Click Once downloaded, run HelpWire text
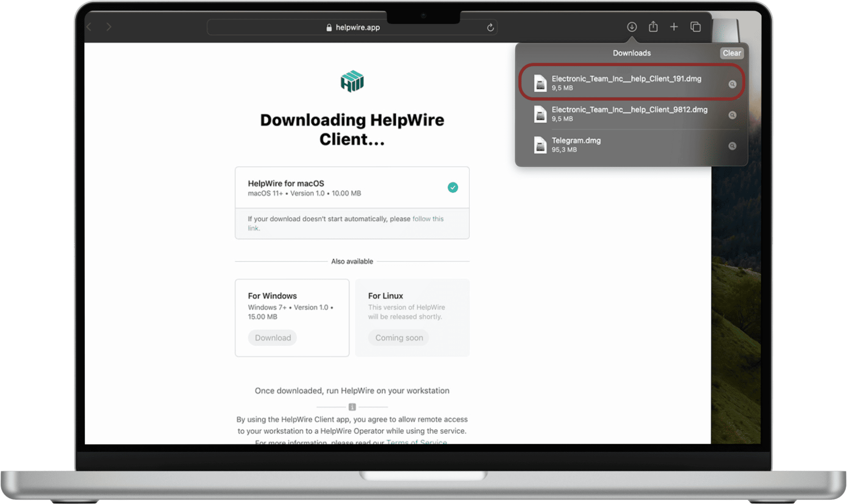This screenshot has width=847, height=504. pos(352,390)
